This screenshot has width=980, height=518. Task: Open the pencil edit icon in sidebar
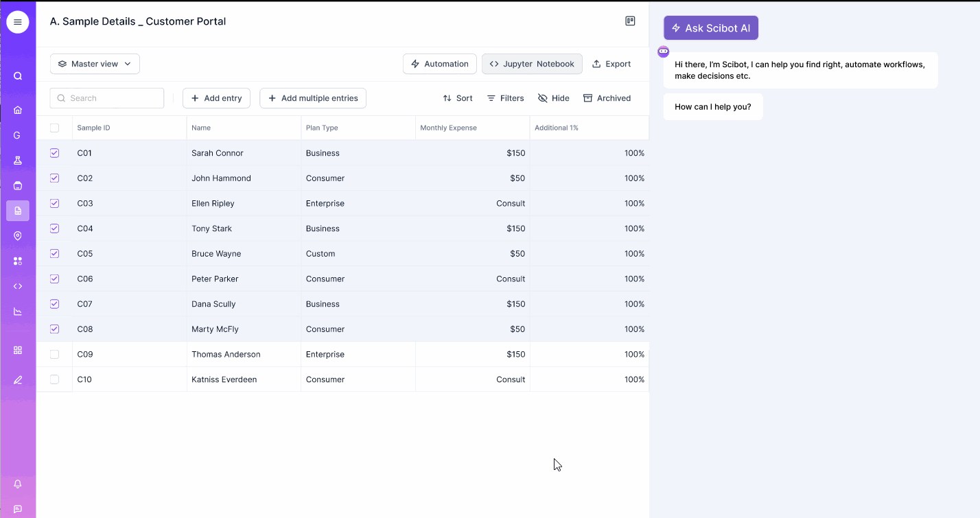point(17,379)
